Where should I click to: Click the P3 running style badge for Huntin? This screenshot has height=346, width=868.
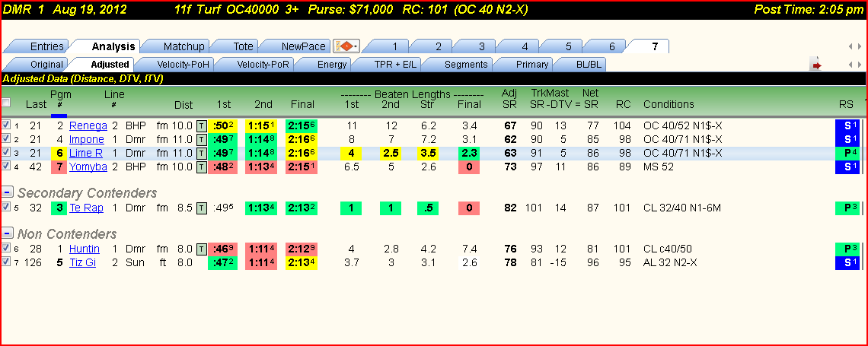click(x=849, y=250)
